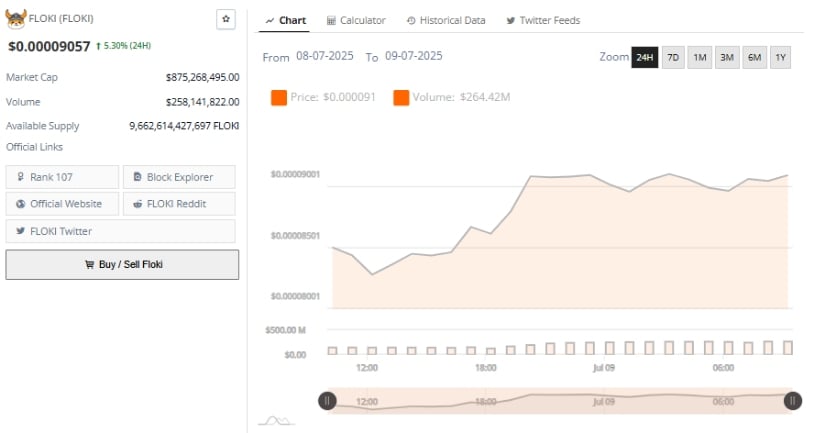Open the Historical Data tab

point(446,21)
